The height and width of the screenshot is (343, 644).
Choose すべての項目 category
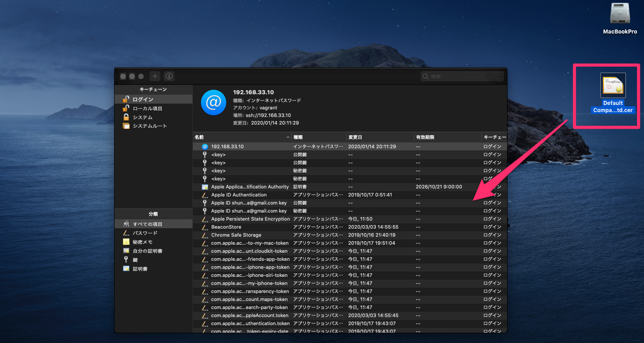click(x=153, y=224)
